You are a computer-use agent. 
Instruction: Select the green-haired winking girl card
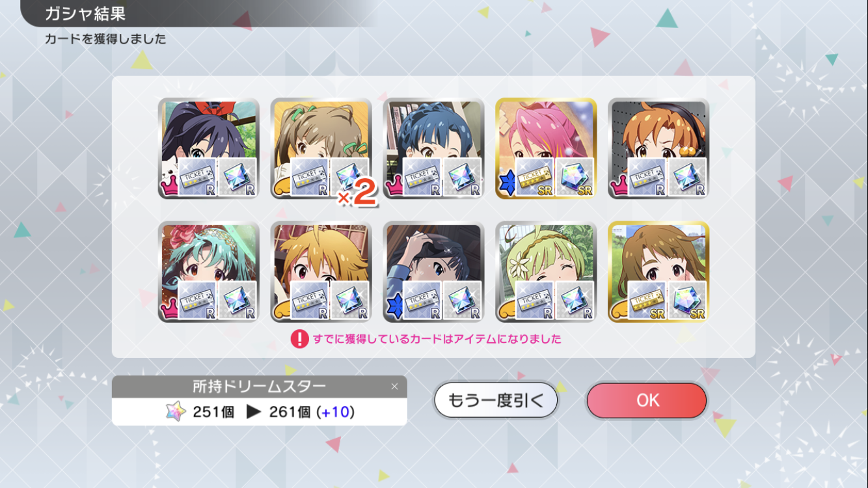click(x=546, y=272)
